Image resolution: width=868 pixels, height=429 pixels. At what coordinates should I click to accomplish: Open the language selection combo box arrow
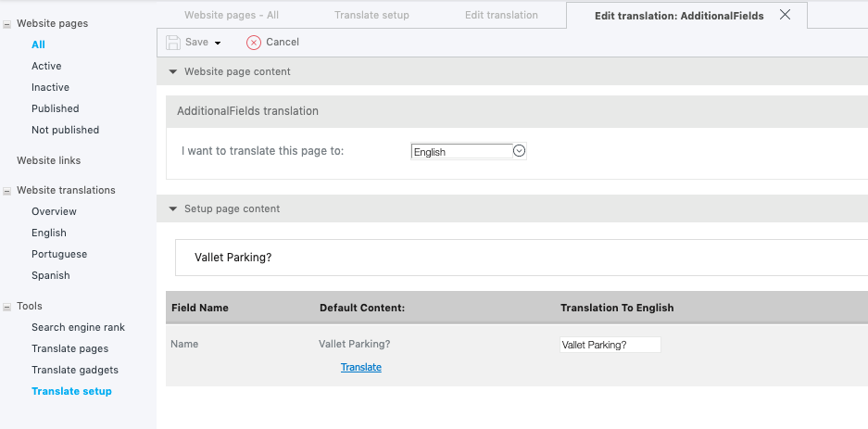tap(519, 150)
